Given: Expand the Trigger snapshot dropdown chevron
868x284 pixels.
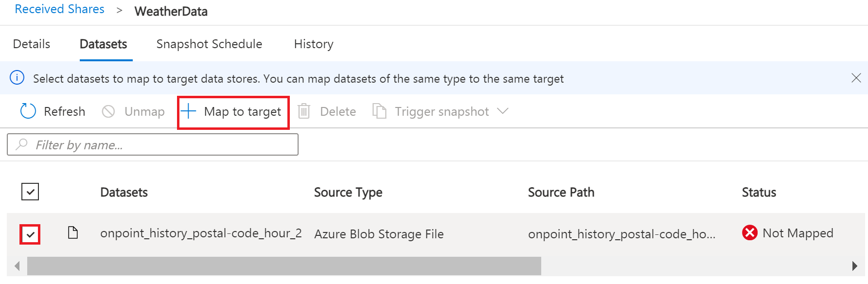Looking at the screenshot, I should (503, 111).
